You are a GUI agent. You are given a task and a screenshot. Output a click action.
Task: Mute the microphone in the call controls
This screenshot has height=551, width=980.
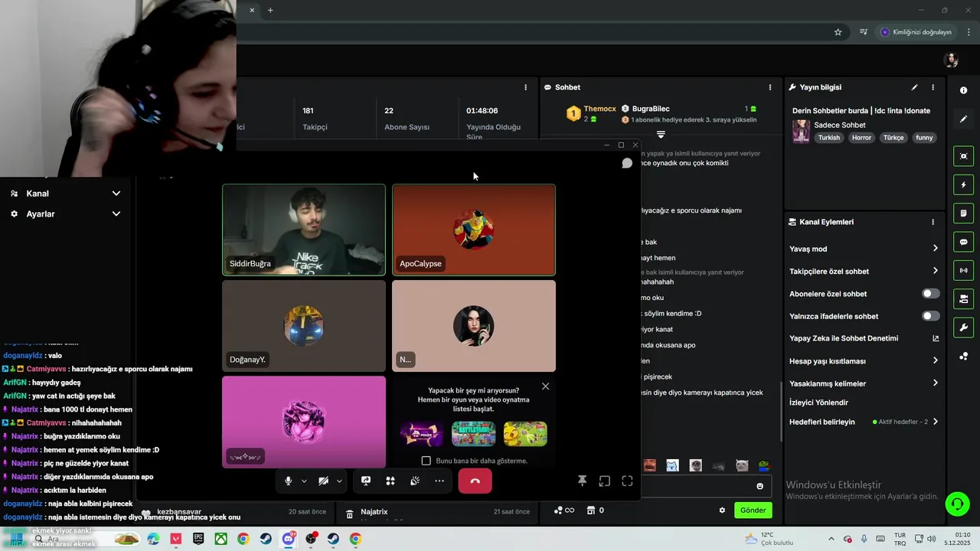coord(288,481)
